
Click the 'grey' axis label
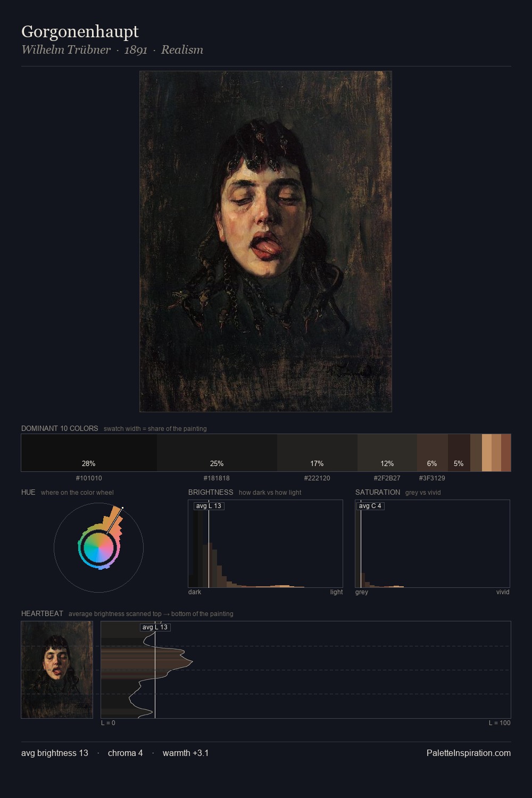[x=362, y=592]
